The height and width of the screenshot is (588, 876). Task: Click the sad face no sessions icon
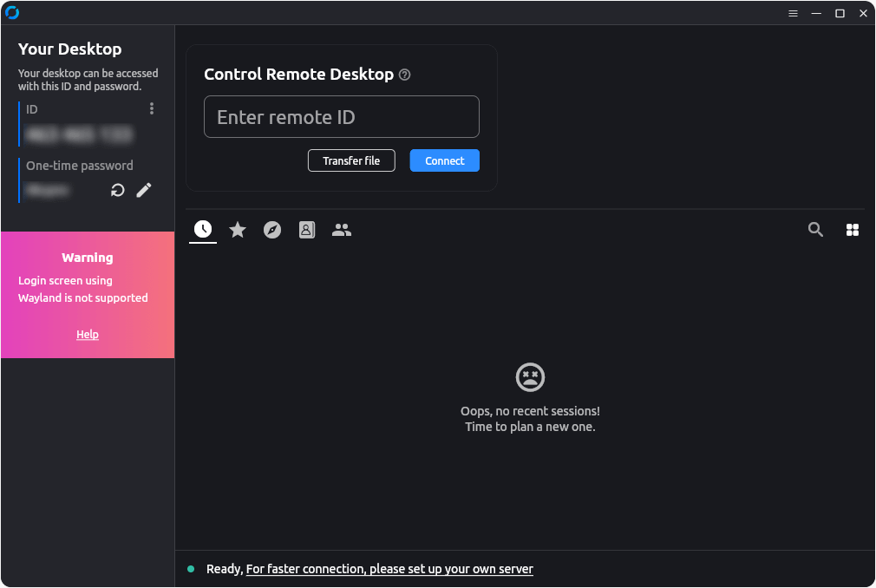pyautogui.click(x=529, y=376)
